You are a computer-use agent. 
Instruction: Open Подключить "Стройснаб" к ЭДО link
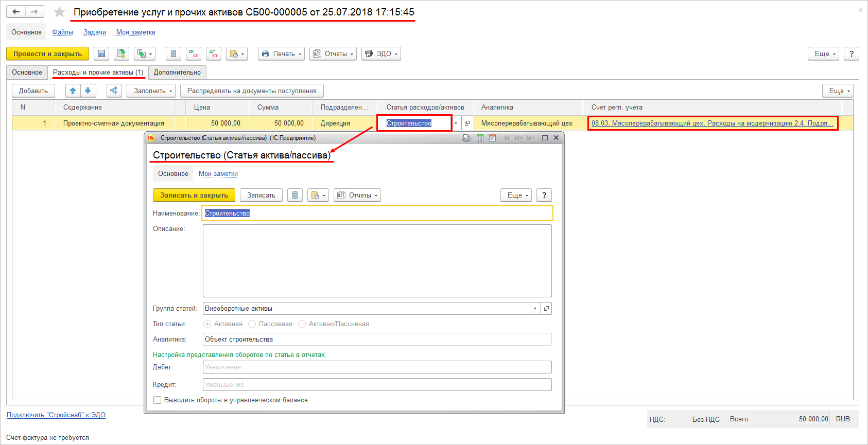coord(56,415)
